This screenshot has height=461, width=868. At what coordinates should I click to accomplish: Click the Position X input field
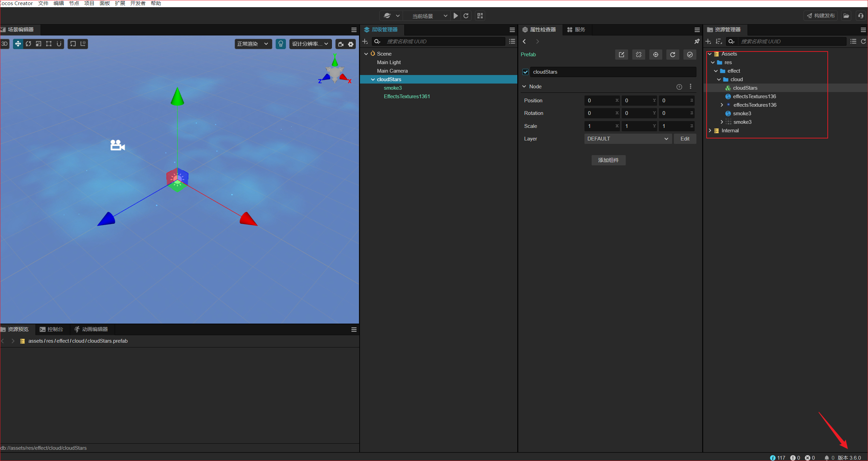tap(600, 101)
